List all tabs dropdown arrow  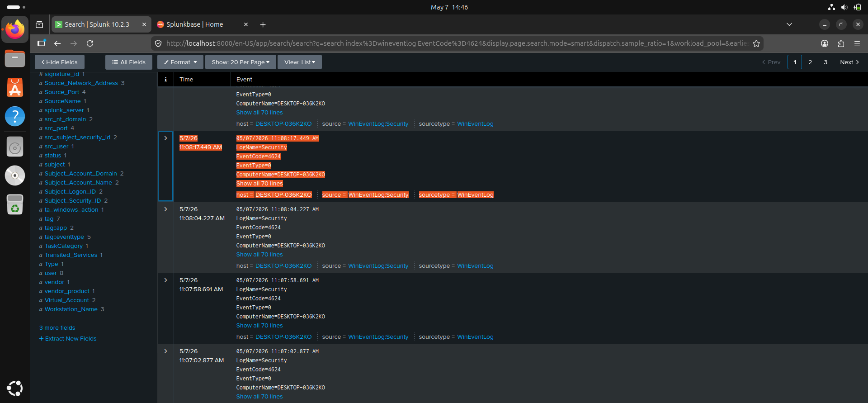789,24
